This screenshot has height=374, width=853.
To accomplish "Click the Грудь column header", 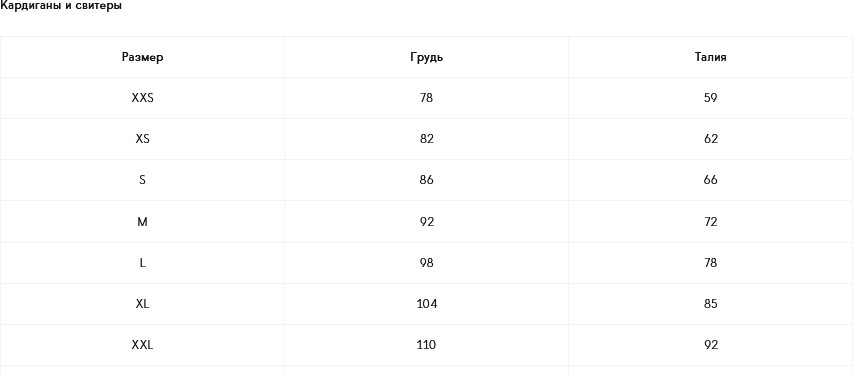I will click(x=426, y=57).
